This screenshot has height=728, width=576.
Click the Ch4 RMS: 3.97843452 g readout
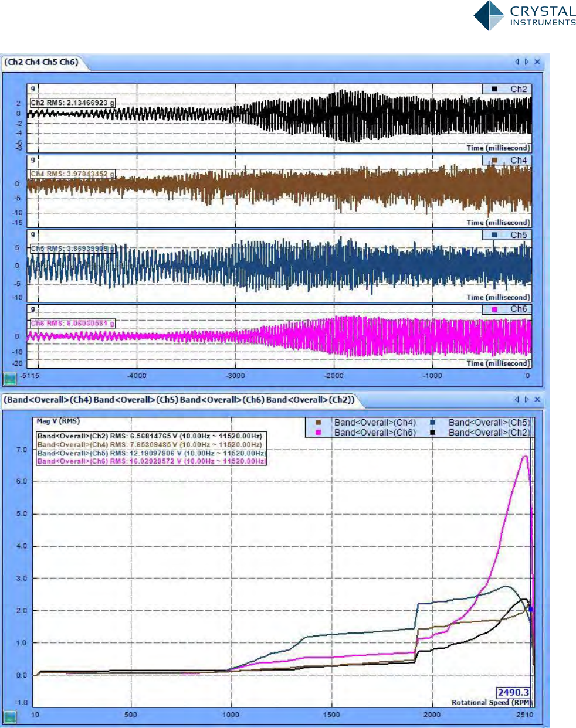click(72, 174)
